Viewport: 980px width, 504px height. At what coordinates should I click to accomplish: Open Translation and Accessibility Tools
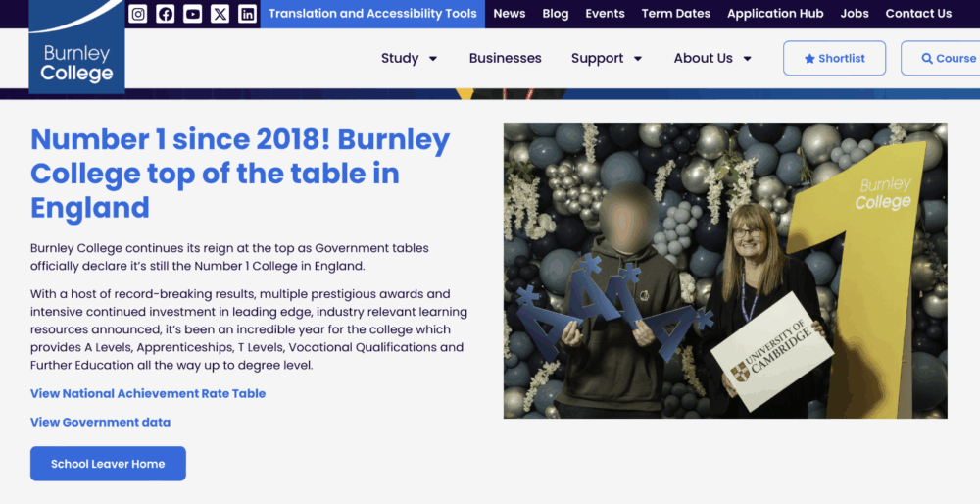click(372, 14)
